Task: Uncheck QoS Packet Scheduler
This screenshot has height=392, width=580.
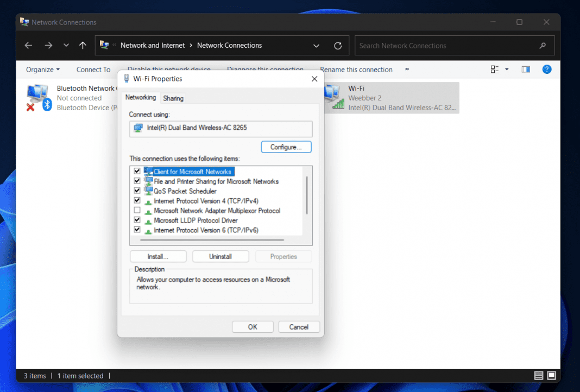Action: pyautogui.click(x=137, y=191)
